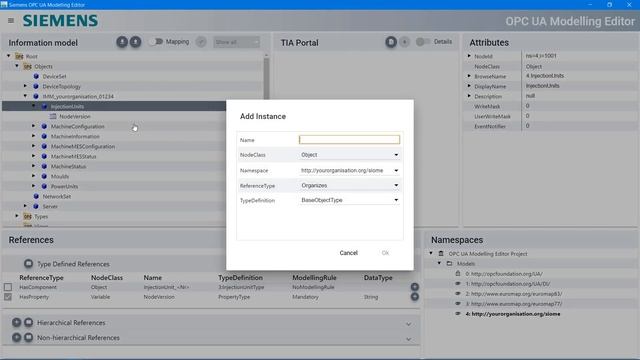640x360 pixels.
Task: Toggle visibility of namespace 2 euromap83
Action: [x=458, y=293]
